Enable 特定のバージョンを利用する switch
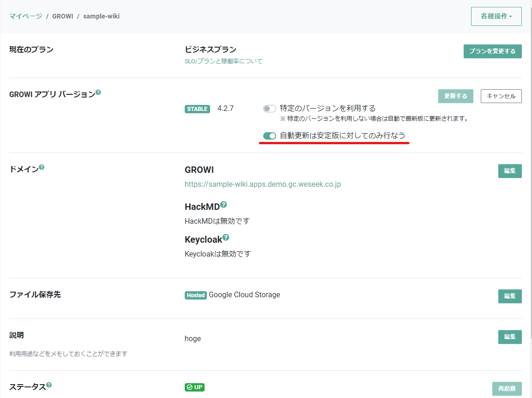 269,109
